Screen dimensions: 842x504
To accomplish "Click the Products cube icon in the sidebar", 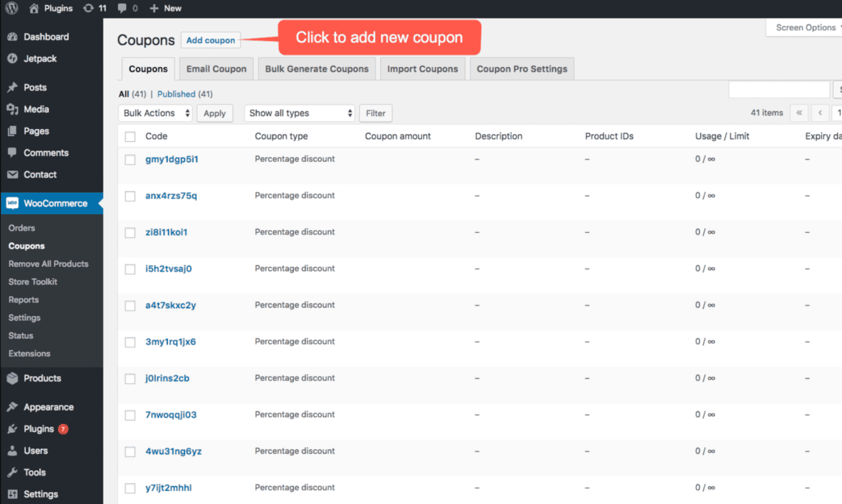I will tap(12, 378).
